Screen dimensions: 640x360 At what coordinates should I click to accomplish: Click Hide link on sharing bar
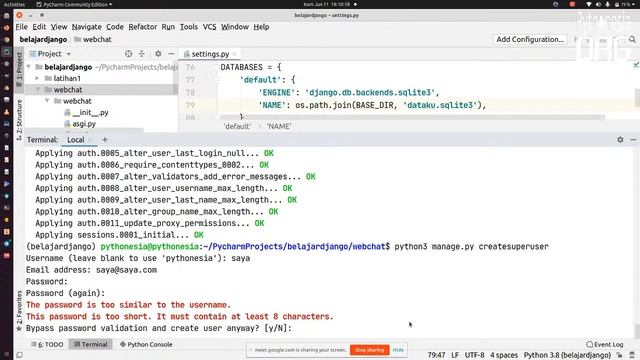(398, 350)
